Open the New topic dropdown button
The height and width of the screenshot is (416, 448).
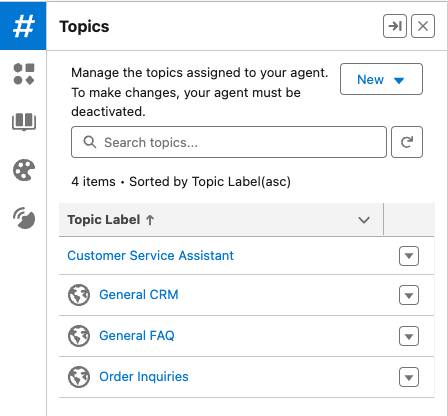pyautogui.click(x=381, y=79)
